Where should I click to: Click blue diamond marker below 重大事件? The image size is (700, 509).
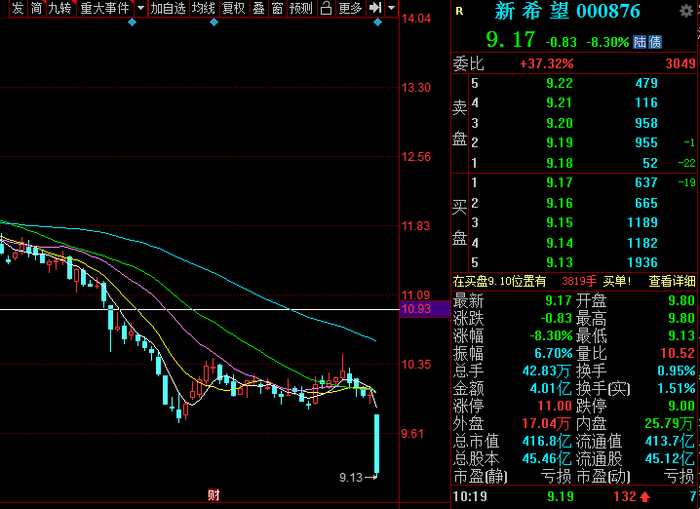pos(132,22)
